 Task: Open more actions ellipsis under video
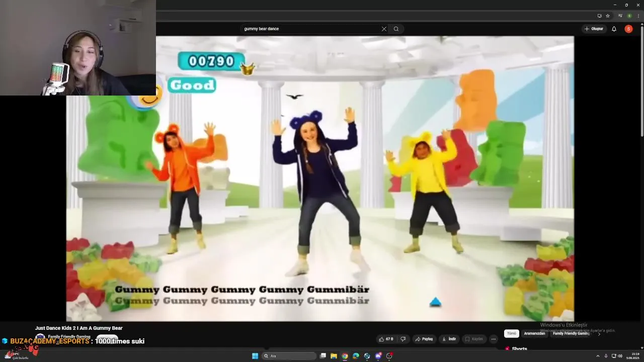[x=494, y=339]
